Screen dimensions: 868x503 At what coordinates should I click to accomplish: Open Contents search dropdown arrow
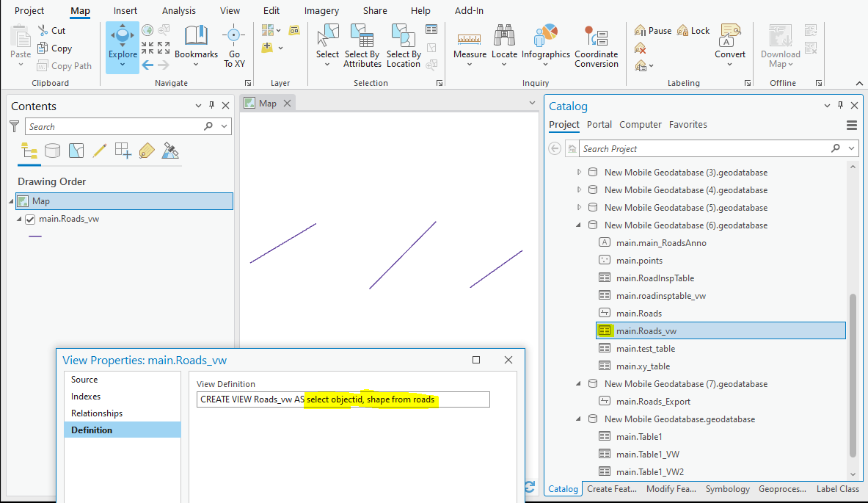225,126
